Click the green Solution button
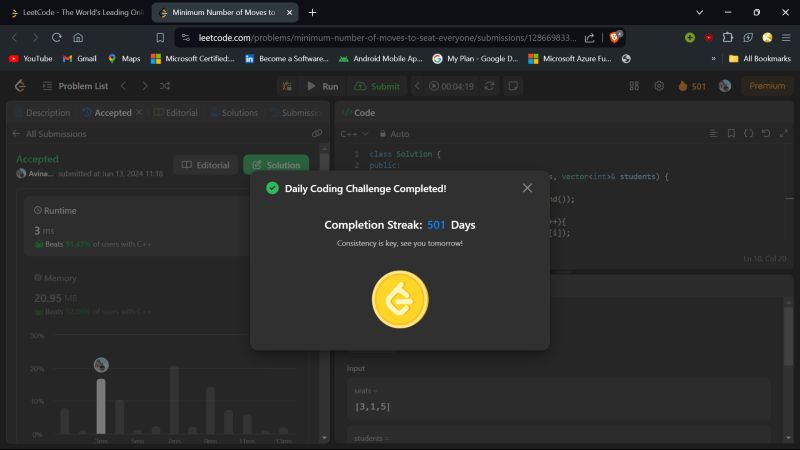 tap(276, 165)
